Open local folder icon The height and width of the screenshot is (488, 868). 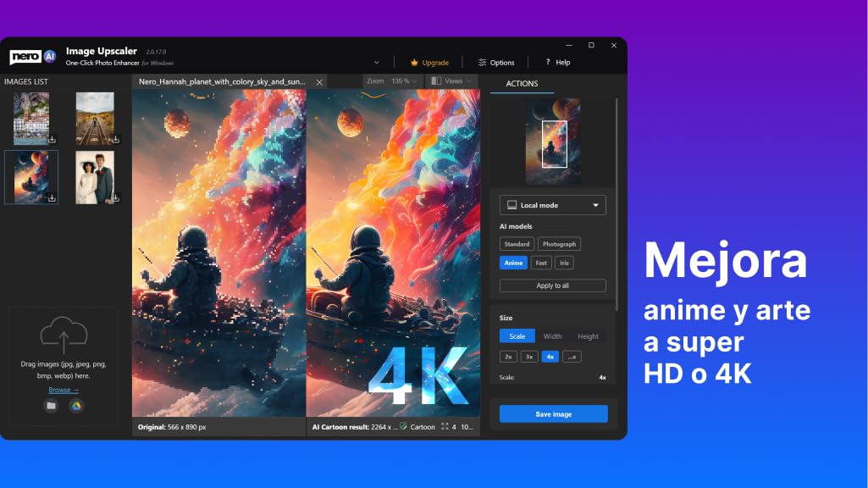point(51,406)
